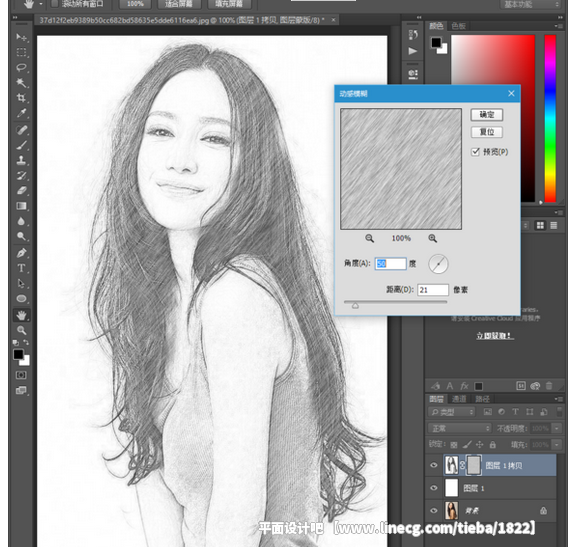Open the Actions panel play icon
The height and width of the screenshot is (547, 576).
coord(413,51)
